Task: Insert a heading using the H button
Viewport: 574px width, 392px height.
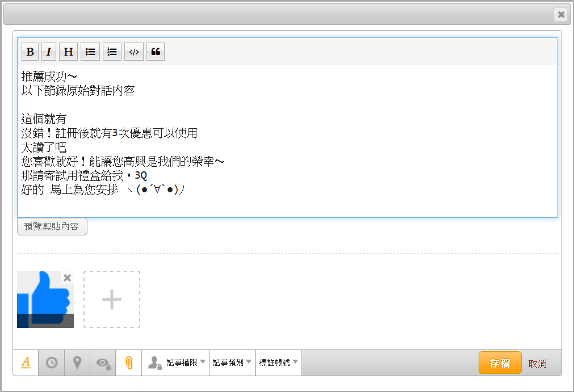Action: 68,52
